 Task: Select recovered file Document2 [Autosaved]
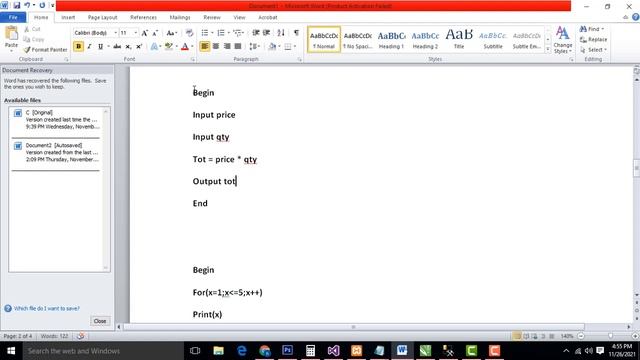[56, 152]
